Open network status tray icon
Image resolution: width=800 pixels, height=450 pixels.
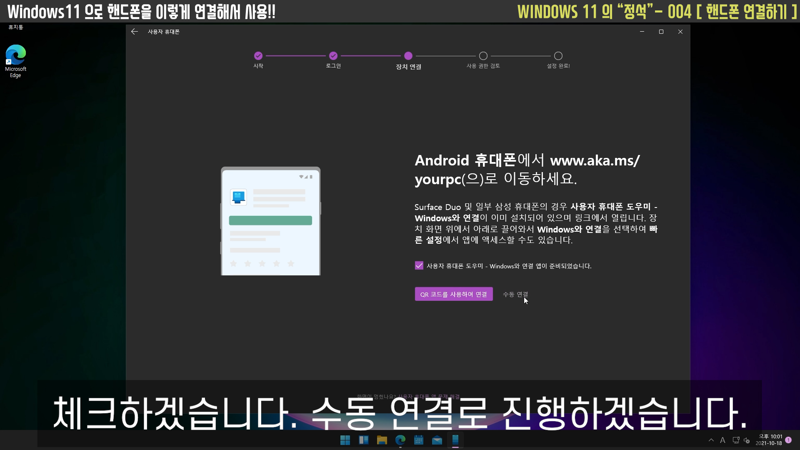pos(736,440)
